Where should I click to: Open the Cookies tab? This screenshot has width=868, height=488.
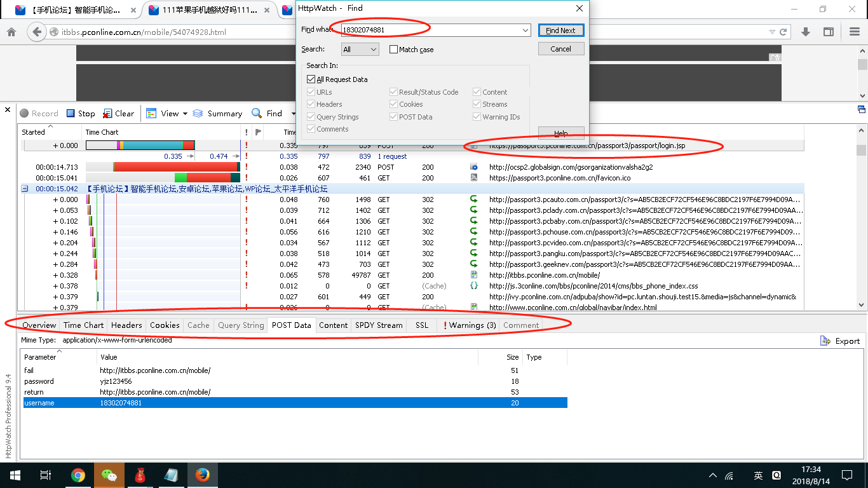165,325
